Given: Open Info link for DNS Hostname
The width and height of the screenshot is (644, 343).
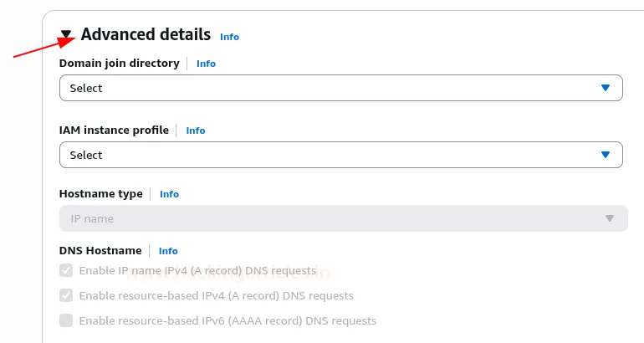Looking at the screenshot, I should point(168,251).
